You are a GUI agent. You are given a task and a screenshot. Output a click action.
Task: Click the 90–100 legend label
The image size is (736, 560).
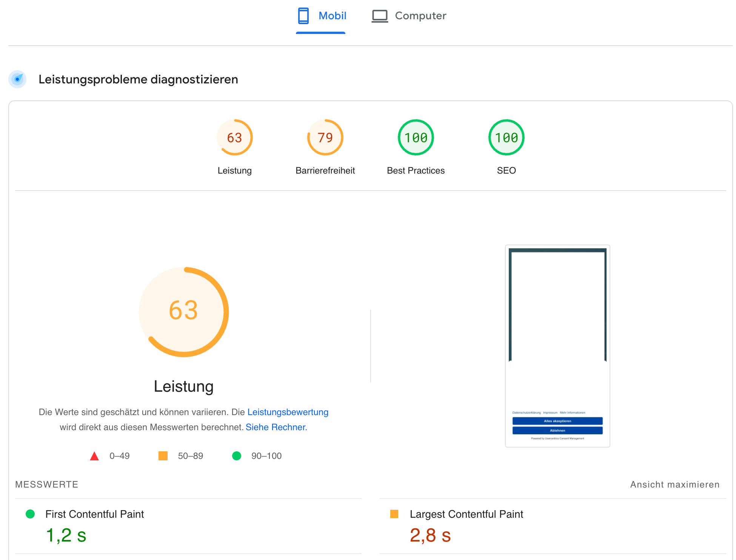[x=266, y=456]
